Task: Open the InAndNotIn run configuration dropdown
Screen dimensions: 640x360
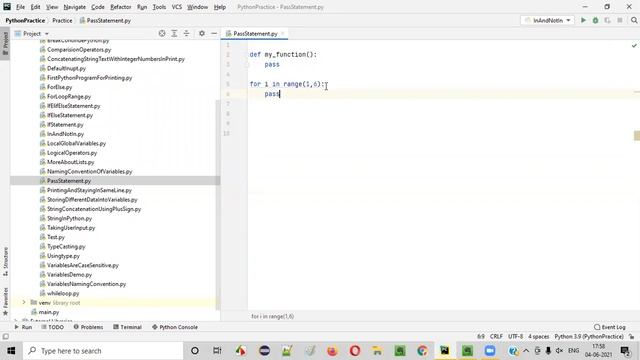Action: click(548, 20)
